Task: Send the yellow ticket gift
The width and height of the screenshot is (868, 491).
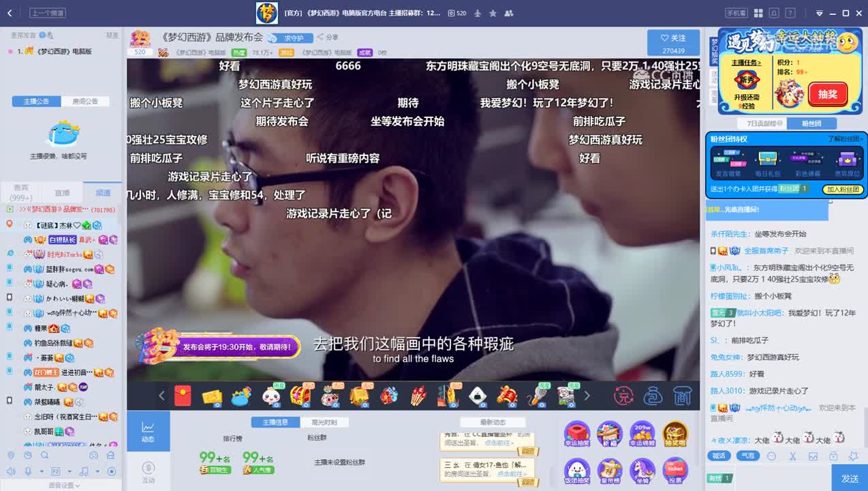Action: click(x=213, y=396)
